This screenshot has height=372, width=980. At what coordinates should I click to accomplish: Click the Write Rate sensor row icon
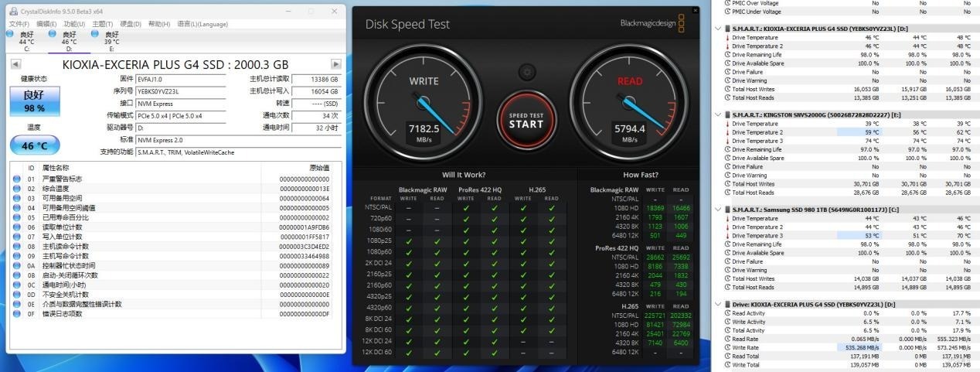click(727, 347)
